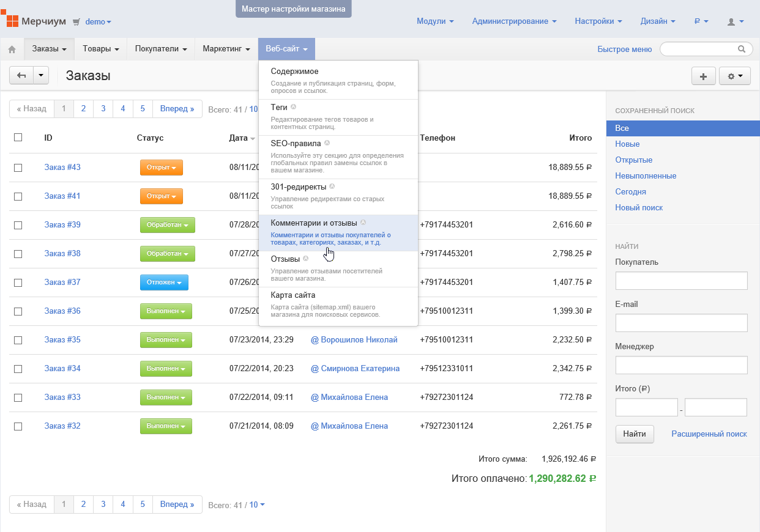Focus the Менеджер input field
760x532 pixels.
pyautogui.click(x=681, y=365)
